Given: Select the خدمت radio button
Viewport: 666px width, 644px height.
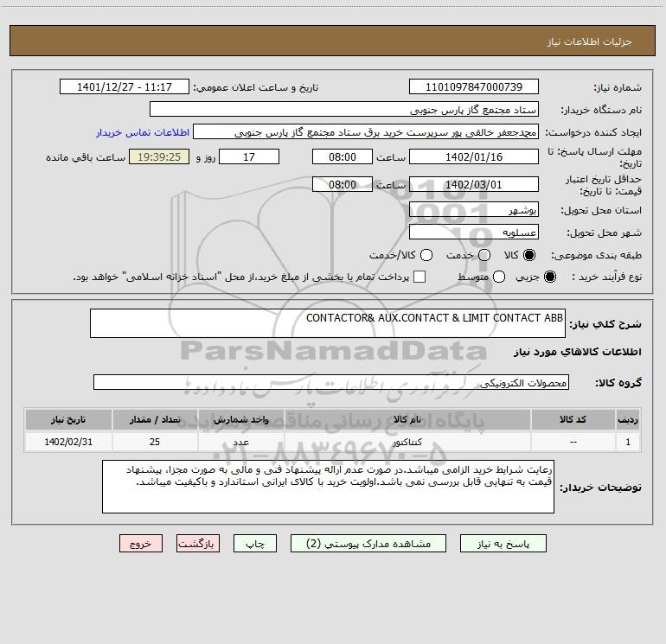Looking at the screenshot, I should pyautogui.click(x=484, y=255).
